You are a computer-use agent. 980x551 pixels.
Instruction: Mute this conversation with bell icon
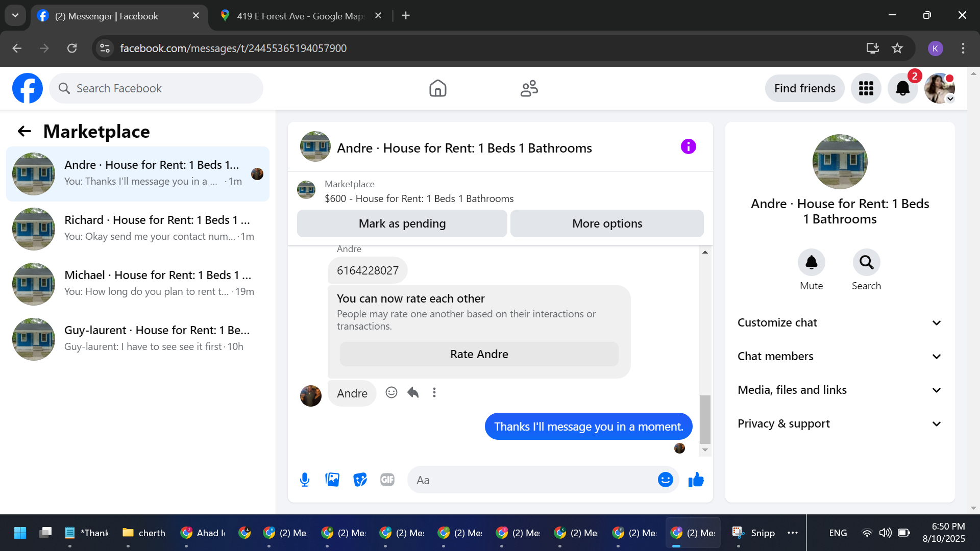pos(811,262)
